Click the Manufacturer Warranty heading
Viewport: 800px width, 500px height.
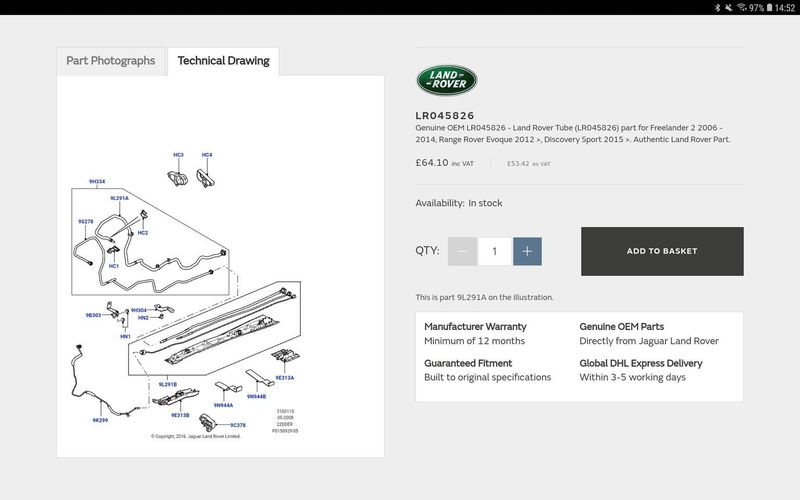pos(475,327)
